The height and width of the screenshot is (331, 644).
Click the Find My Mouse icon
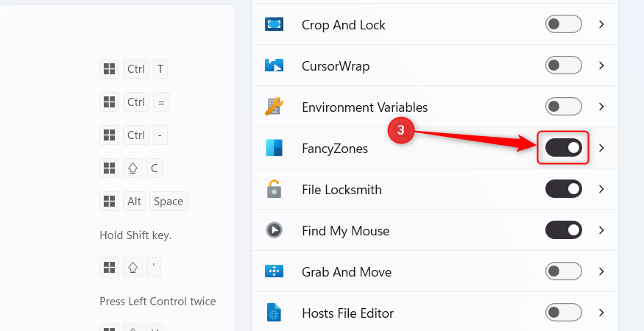tap(274, 230)
